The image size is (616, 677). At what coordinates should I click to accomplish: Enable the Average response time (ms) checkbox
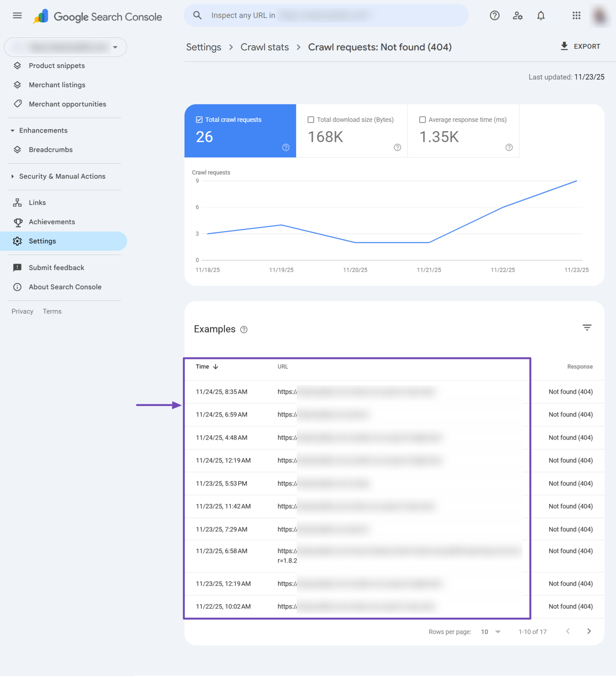(422, 119)
